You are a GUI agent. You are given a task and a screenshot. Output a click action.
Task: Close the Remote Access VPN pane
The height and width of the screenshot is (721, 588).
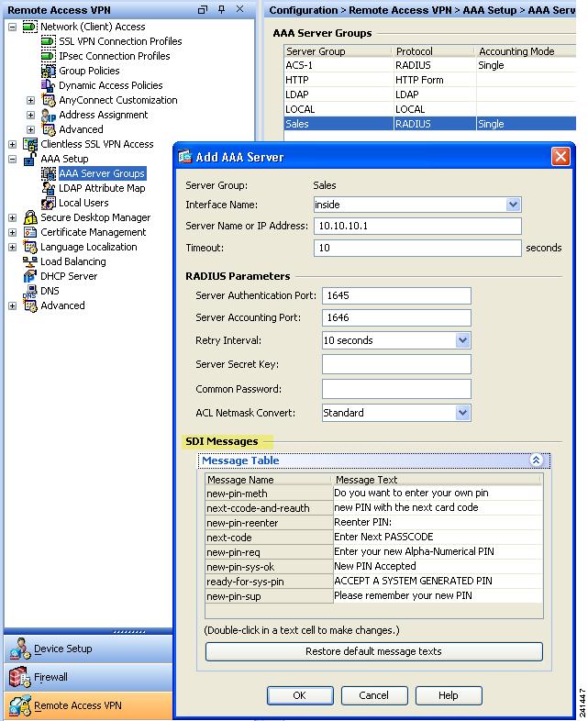(239, 10)
